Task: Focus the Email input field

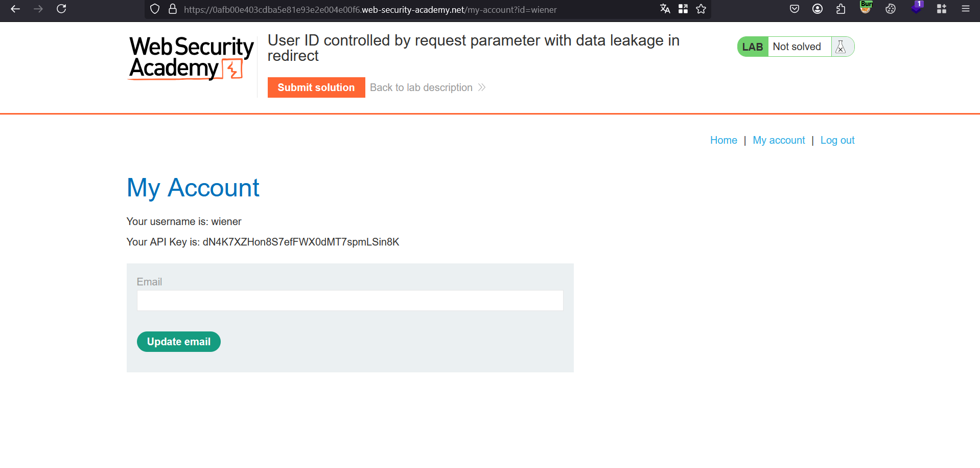Action: click(350, 301)
